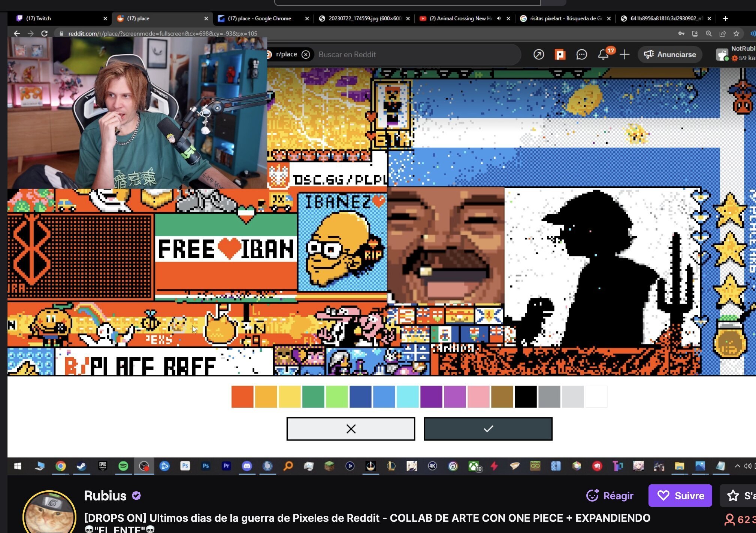This screenshot has width=756, height=533.
Task: Open a new browser tab
Action: click(726, 18)
